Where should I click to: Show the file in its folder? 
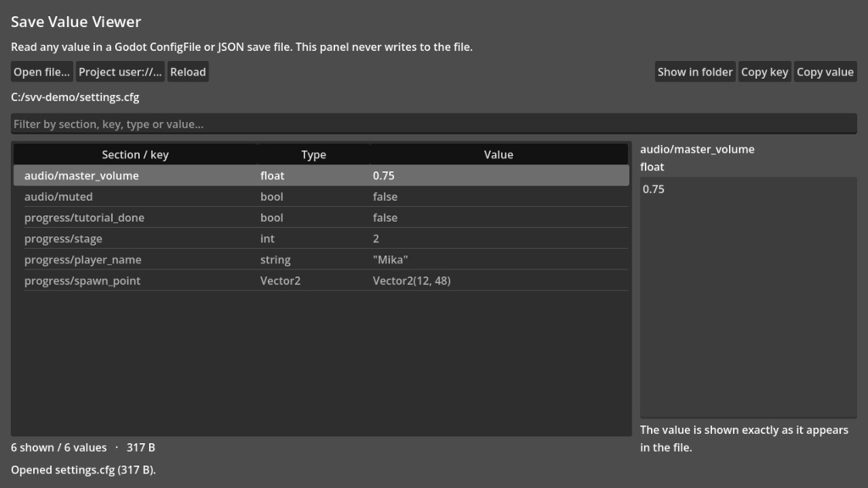tap(695, 72)
